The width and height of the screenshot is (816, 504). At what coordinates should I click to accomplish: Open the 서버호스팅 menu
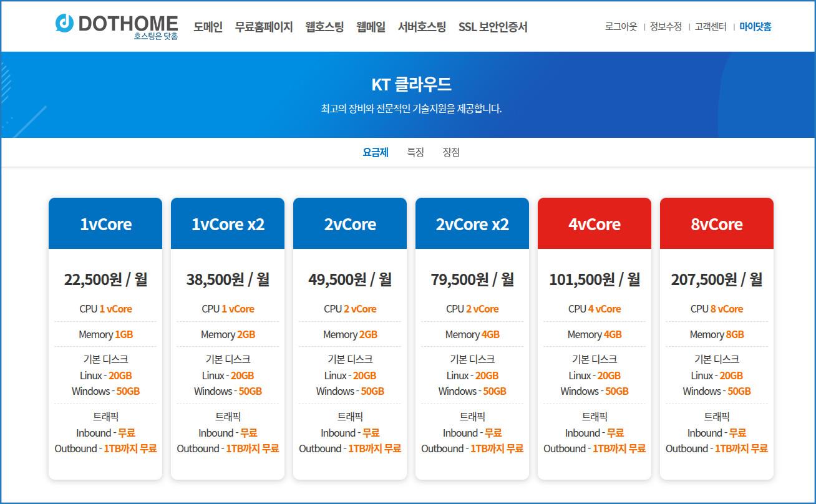[x=422, y=27]
